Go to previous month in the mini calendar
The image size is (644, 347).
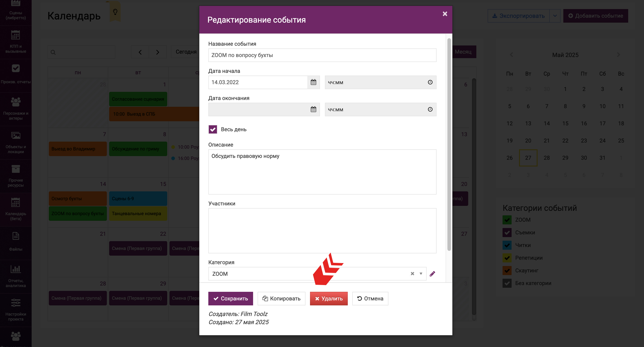[x=511, y=55]
